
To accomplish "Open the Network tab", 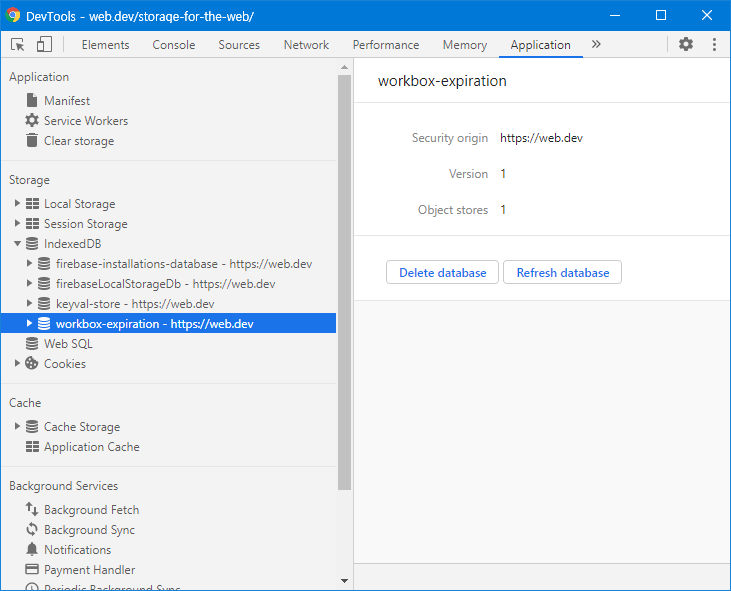I will pos(306,45).
